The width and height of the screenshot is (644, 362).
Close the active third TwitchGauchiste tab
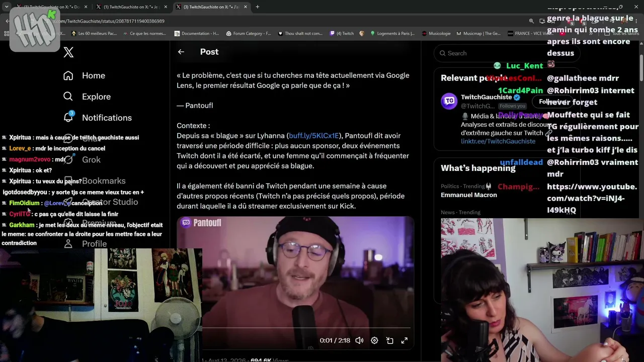coord(245,7)
